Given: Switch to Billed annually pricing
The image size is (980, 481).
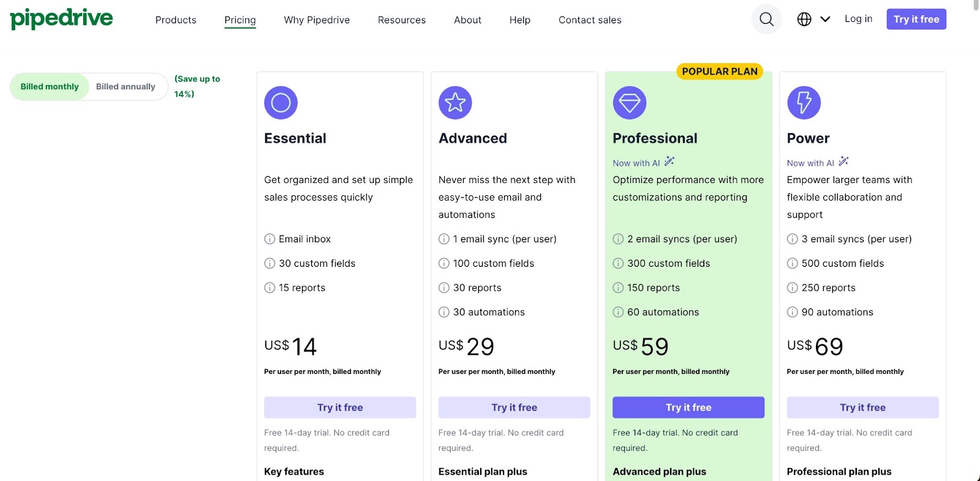Looking at the screenshot, I should click(x=126, y=87).
